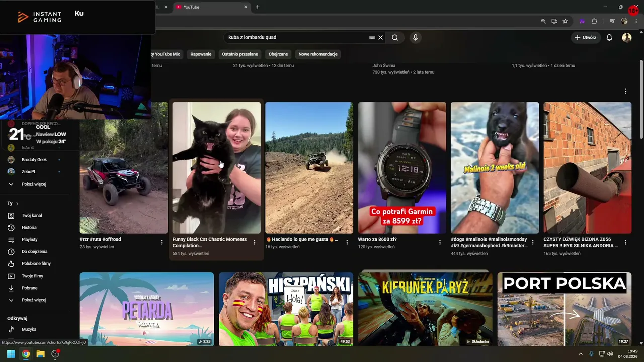Open the "PETARDA" video thumbnail
644x362 pixels.
(147, 309)
